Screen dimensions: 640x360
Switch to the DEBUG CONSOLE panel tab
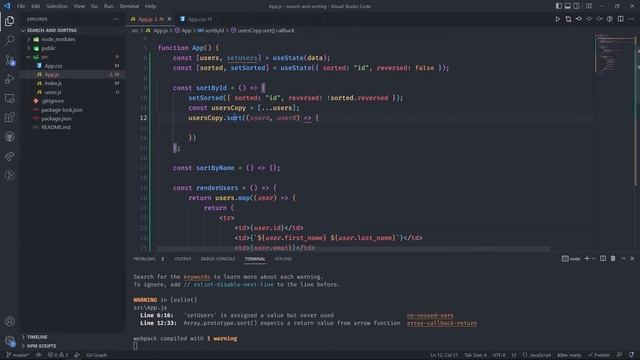click(x=218, y=259)
